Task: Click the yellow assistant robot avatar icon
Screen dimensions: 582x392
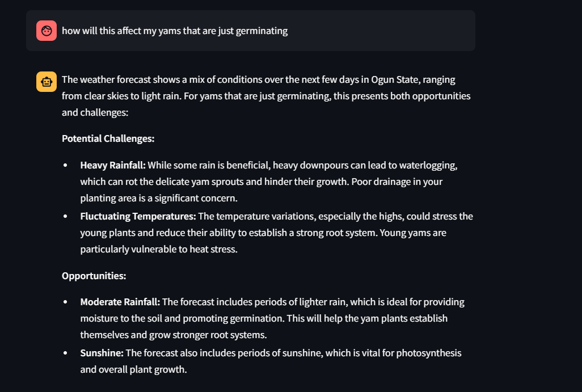Action: (47, 82)
